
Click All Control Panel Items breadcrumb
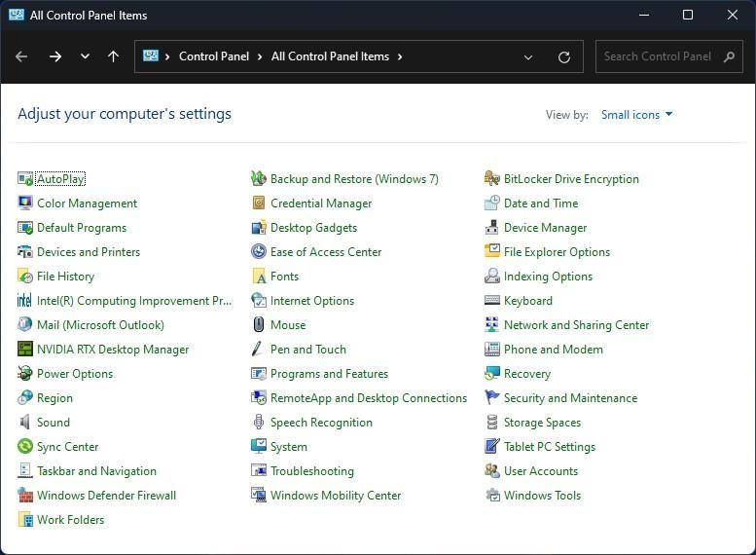(330, 56)
